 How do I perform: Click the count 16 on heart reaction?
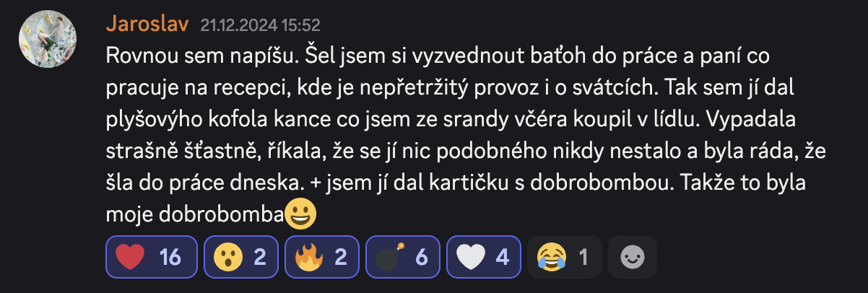170,257
